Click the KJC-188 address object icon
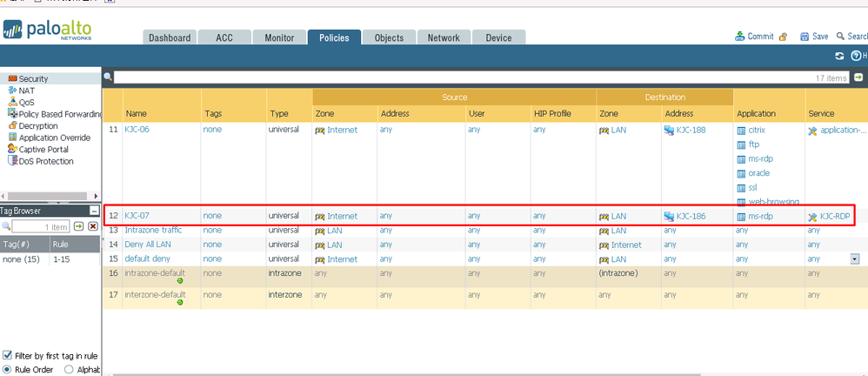Viewport: 868px width, 376px height. [x=669, y=130]
